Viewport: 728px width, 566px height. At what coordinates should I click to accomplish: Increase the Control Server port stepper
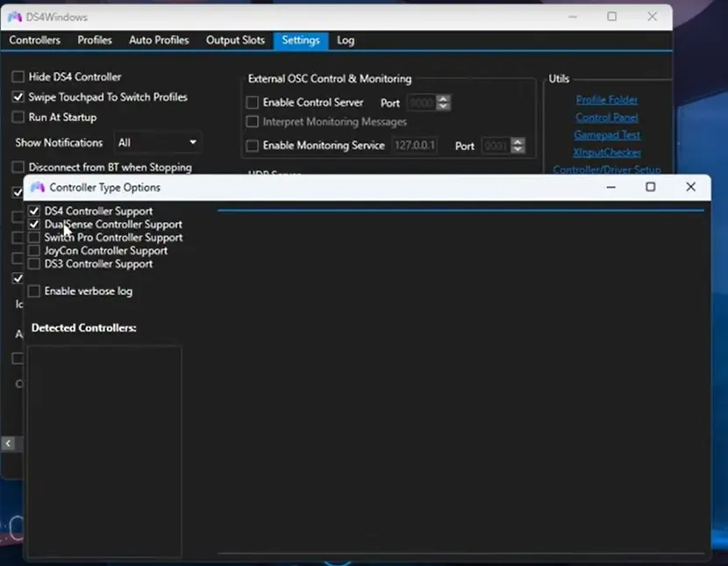(x=443, y=99)
